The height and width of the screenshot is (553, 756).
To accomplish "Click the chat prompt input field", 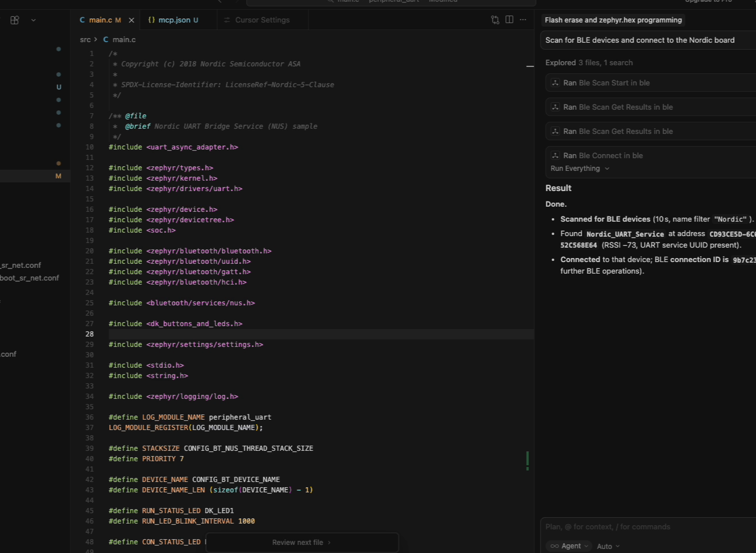I will 647,527.
